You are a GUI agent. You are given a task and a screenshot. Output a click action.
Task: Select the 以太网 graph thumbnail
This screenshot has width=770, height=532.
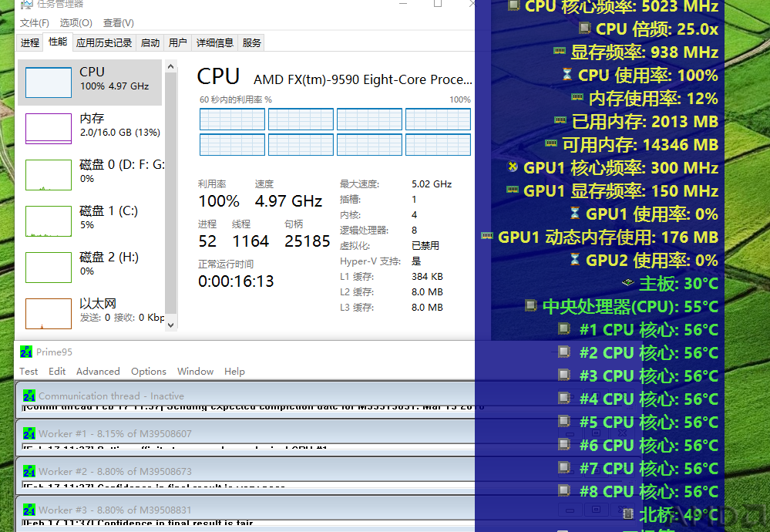coord(48,313)
